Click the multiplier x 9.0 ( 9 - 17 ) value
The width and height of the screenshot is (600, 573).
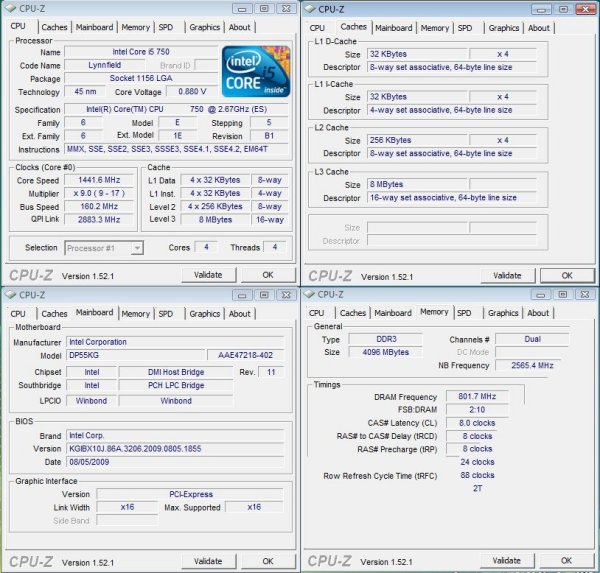(99, 193)
